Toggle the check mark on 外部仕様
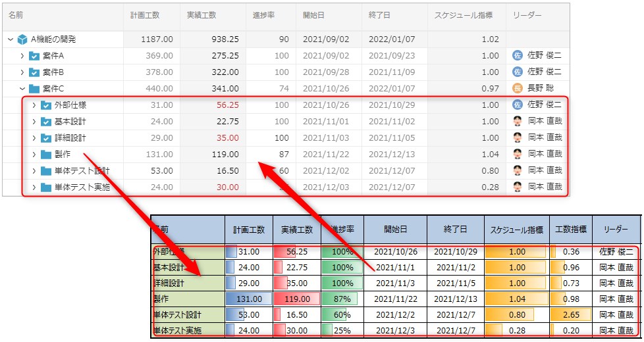The height and width of the screenshot is (342, 644). pyautogui.click(x=46, y=105)
